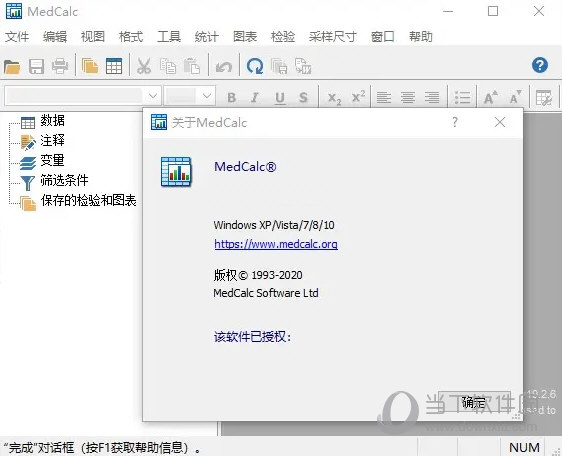Click the NUM status bar indicator

524,447
